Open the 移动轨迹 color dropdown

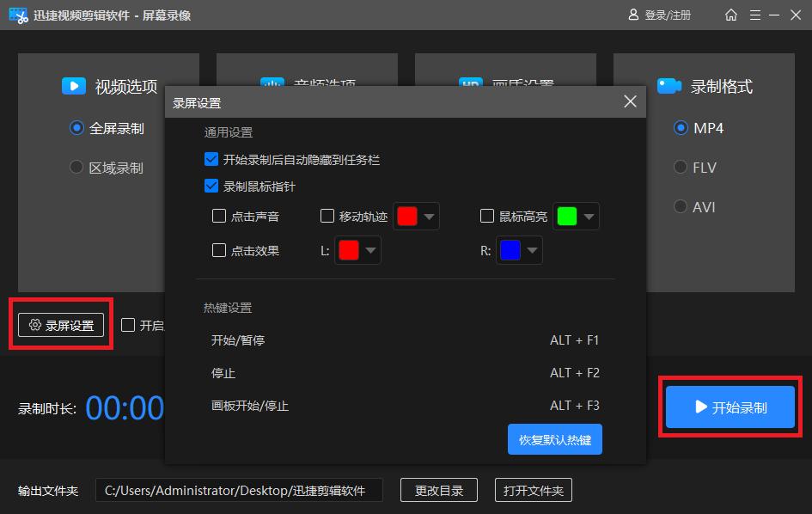point(429,216)
